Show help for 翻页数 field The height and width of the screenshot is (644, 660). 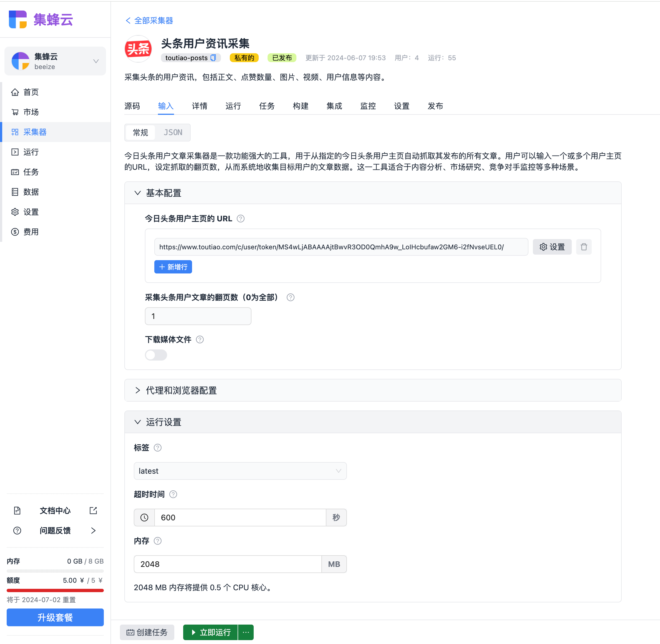click(290, 297)
